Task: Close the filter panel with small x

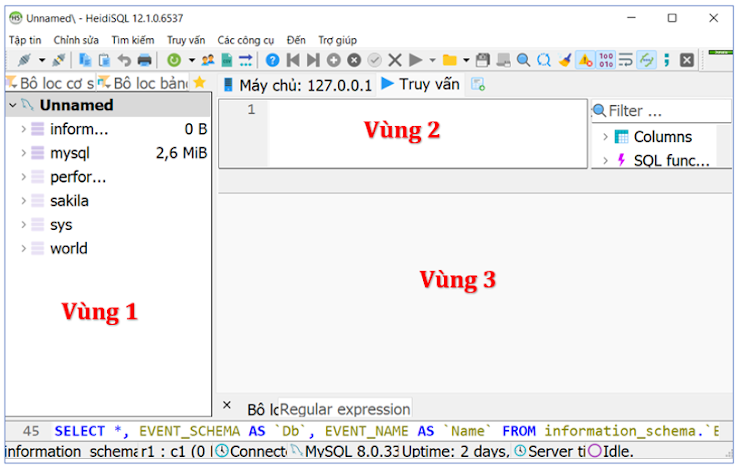Action: coord(227,405)
